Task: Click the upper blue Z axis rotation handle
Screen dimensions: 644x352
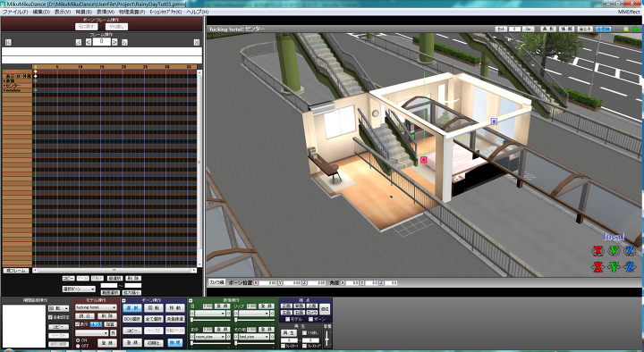Action: (x=630, y=251)
